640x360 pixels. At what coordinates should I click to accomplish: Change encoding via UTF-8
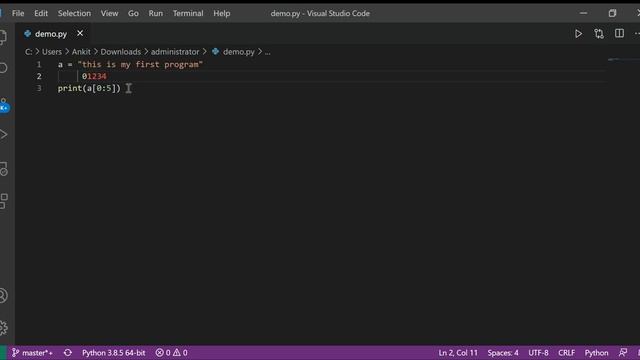[x=538, y=353]
